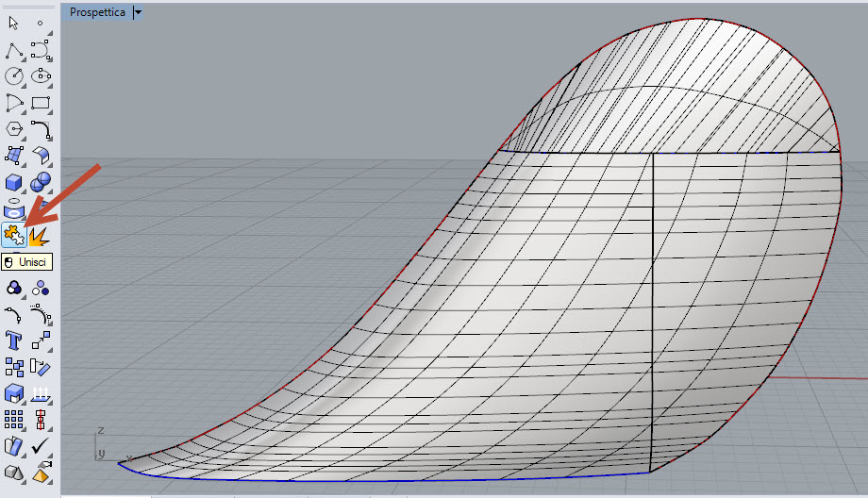Select the surface from corner points tool
Viewport: 868px width, 498px height.
tap(14, 156)
